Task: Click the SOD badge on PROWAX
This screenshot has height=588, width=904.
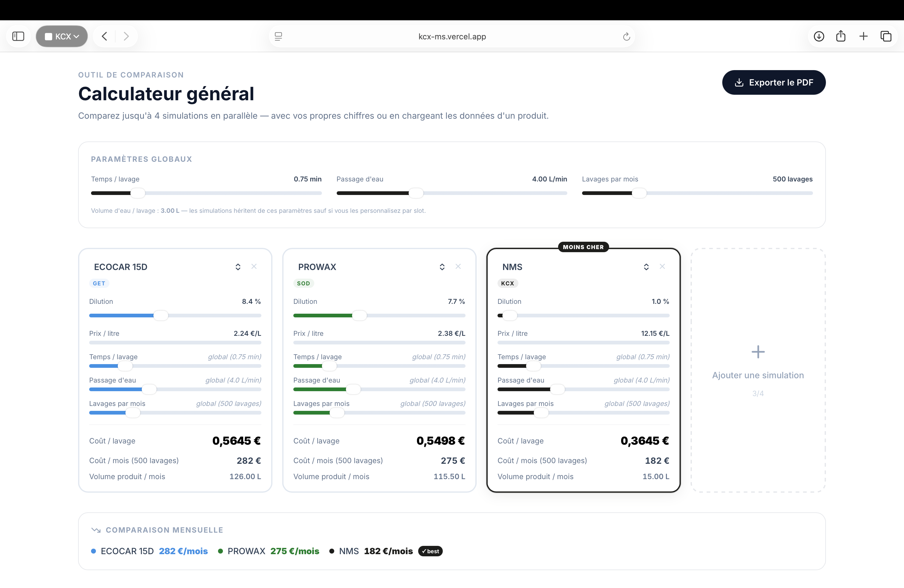Action: click(x=303, y=283)
